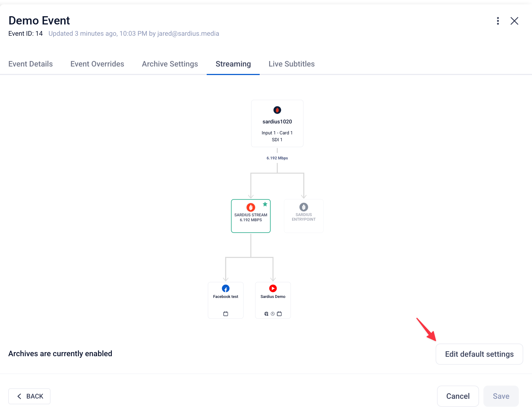
Task: Click the Facebook logo icon
Action: 226,288
